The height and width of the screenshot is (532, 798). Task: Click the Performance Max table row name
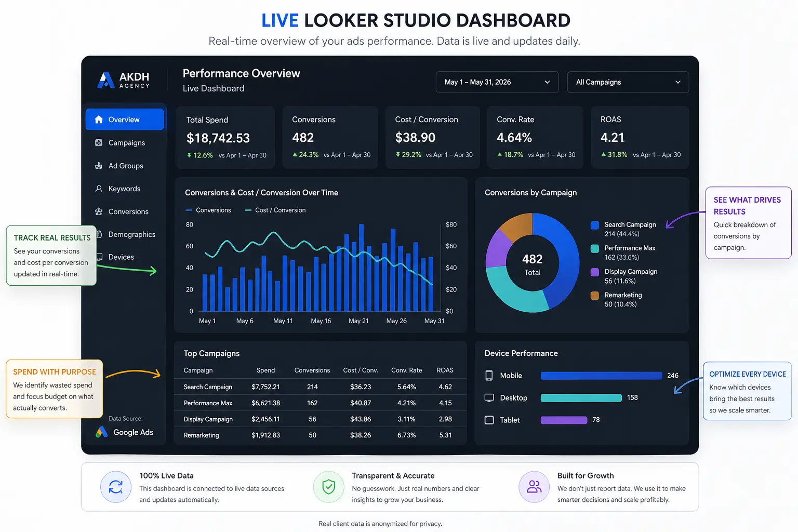coord(208,403)
